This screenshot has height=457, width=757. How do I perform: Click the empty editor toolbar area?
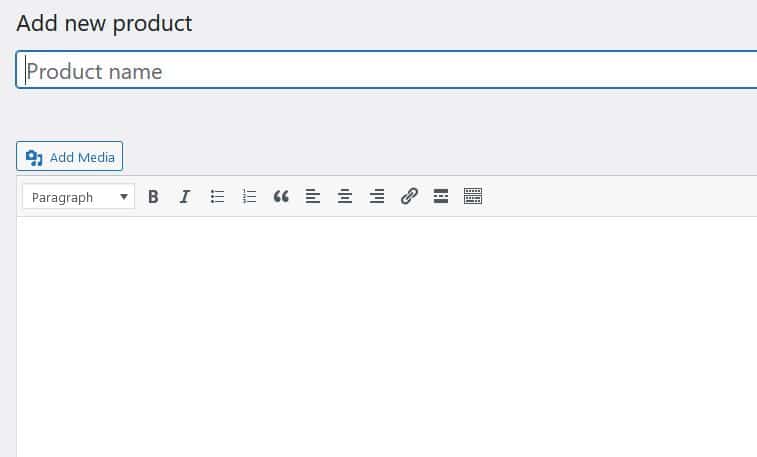620,197
